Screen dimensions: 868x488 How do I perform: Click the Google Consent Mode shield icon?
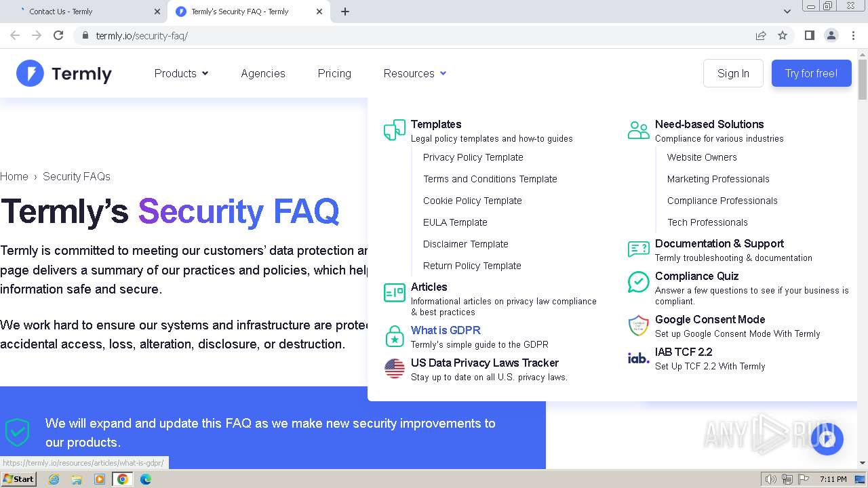(x=639, y=325)
